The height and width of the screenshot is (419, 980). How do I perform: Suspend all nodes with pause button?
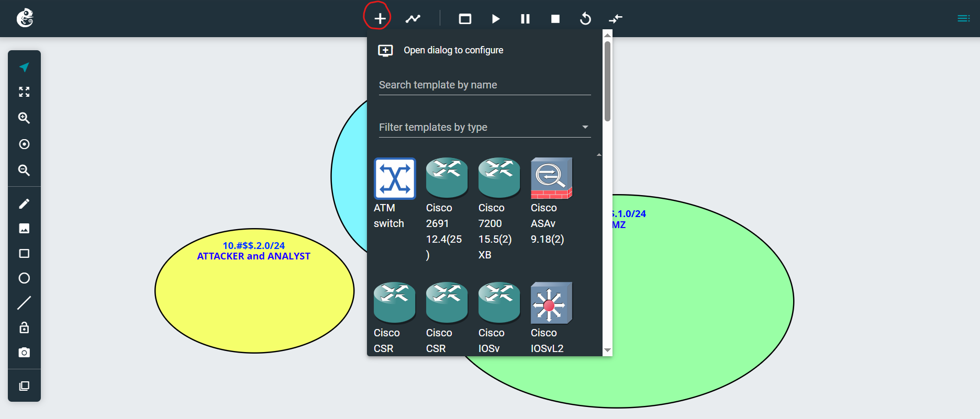click(x=525, y=19)
